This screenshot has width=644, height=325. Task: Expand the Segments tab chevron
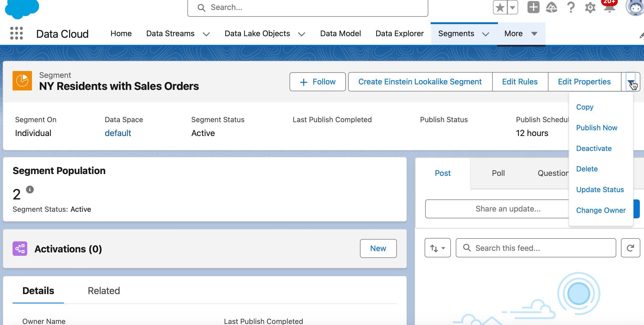point(486,34)
